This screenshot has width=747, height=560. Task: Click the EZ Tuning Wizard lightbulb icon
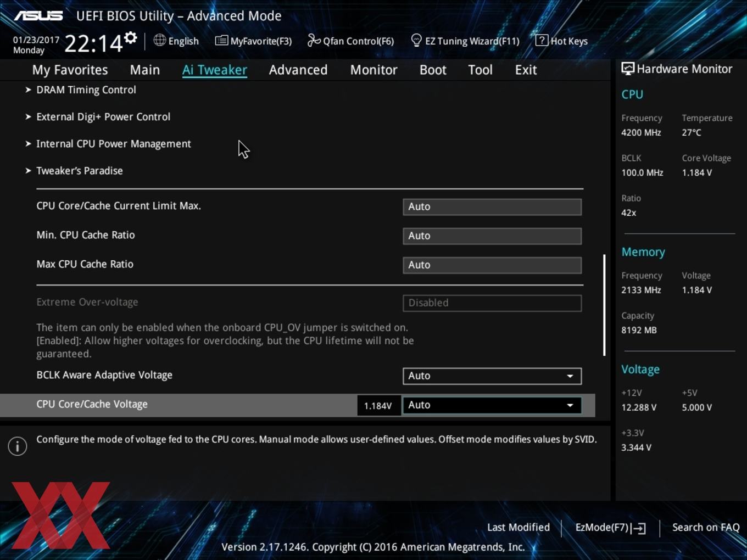[416, 40]
